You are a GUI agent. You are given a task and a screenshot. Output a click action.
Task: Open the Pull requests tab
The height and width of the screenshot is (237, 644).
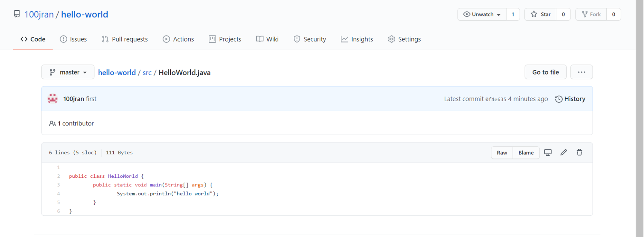point(125,39)
